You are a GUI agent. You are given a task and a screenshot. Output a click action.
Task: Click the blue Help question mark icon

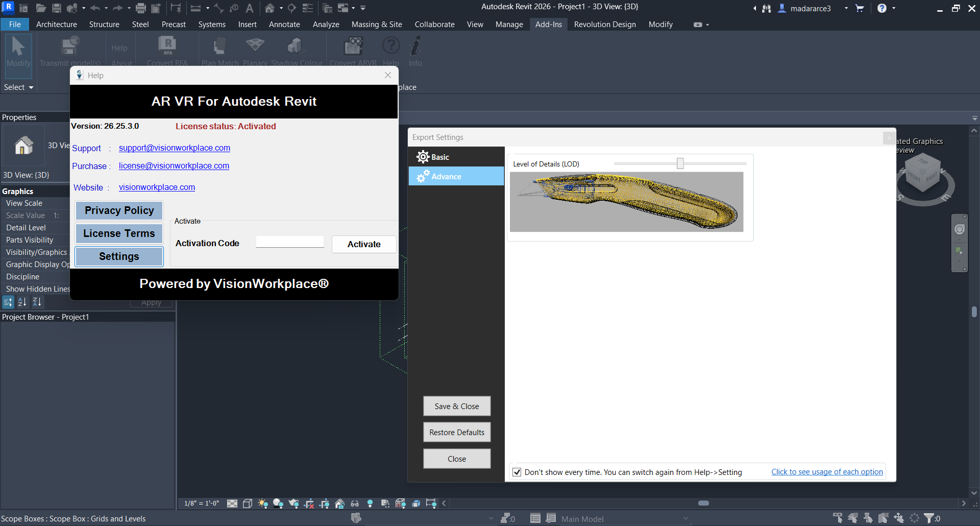click(882, 8)
